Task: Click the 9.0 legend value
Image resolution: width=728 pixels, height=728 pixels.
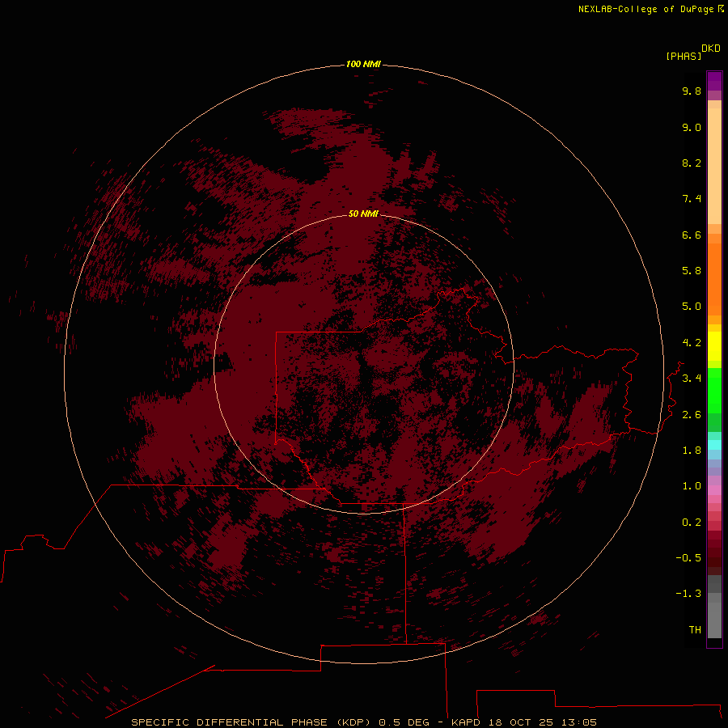Action: (692, 127)
